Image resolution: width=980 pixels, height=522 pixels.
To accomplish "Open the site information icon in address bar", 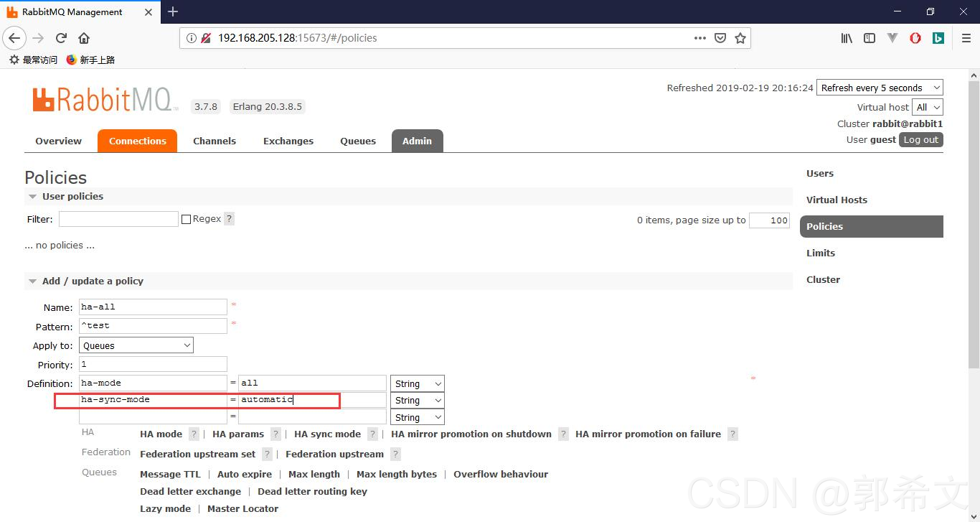I will pos(192,38).
